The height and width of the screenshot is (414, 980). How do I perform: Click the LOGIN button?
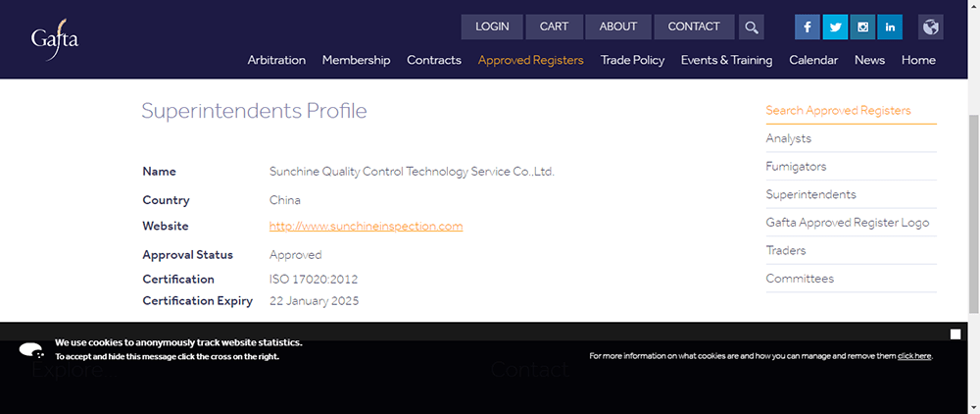492,26
